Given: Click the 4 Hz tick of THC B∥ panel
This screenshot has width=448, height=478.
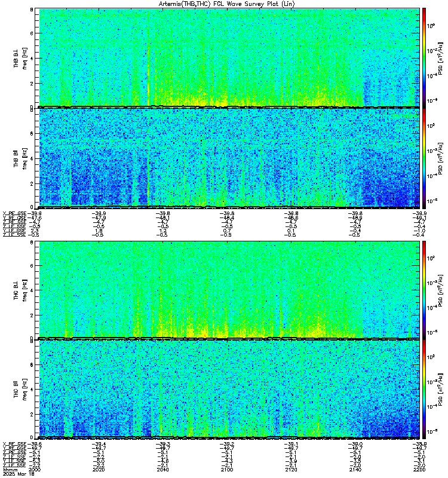Looking at the screenshot, I should coord(32,390).
